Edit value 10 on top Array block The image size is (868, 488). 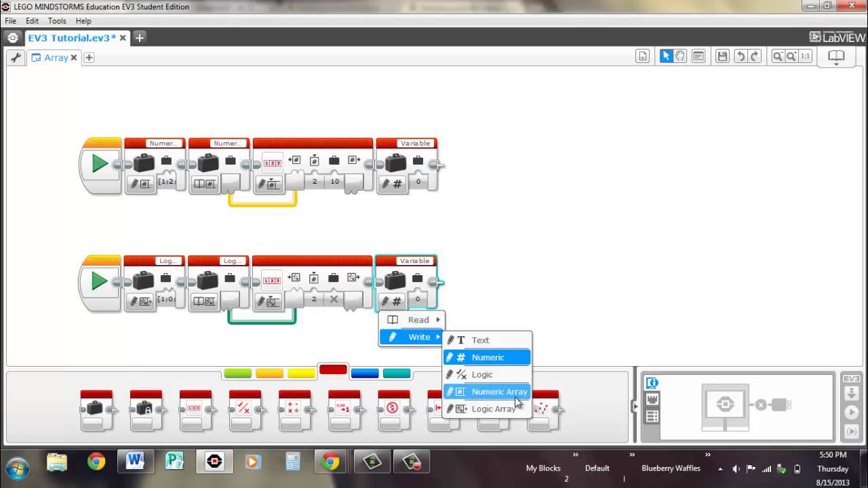334,182
